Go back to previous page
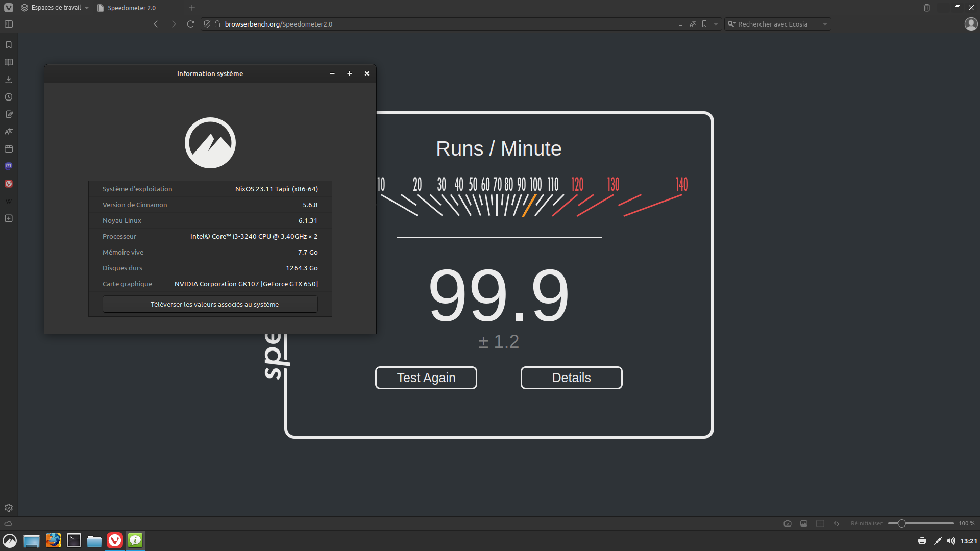The image size is (980, 551). coord(156,24)
